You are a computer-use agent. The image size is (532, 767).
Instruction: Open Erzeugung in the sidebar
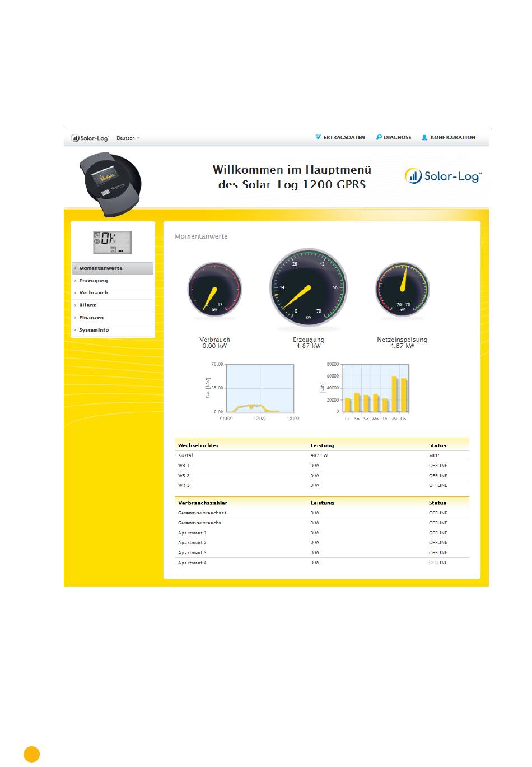coord(113,281)
